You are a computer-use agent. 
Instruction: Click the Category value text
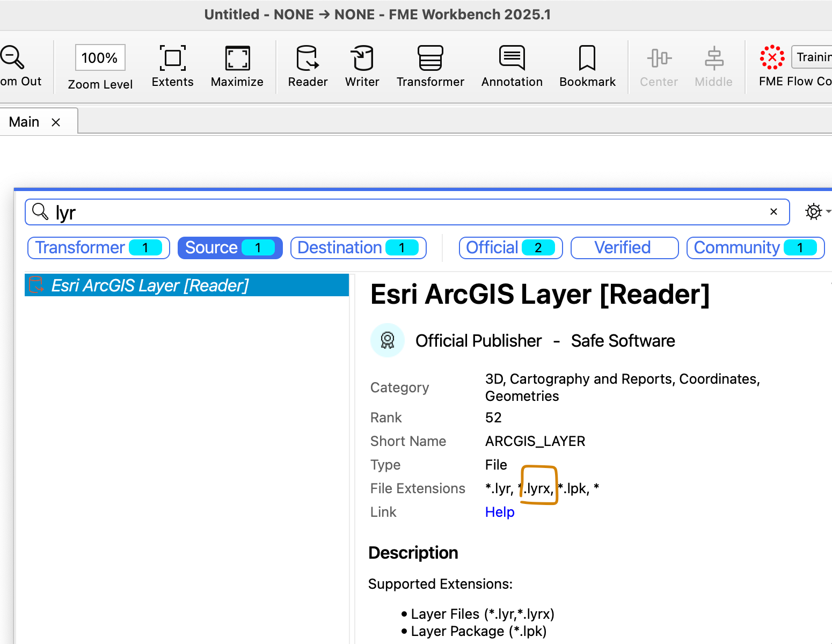point(623,387)
